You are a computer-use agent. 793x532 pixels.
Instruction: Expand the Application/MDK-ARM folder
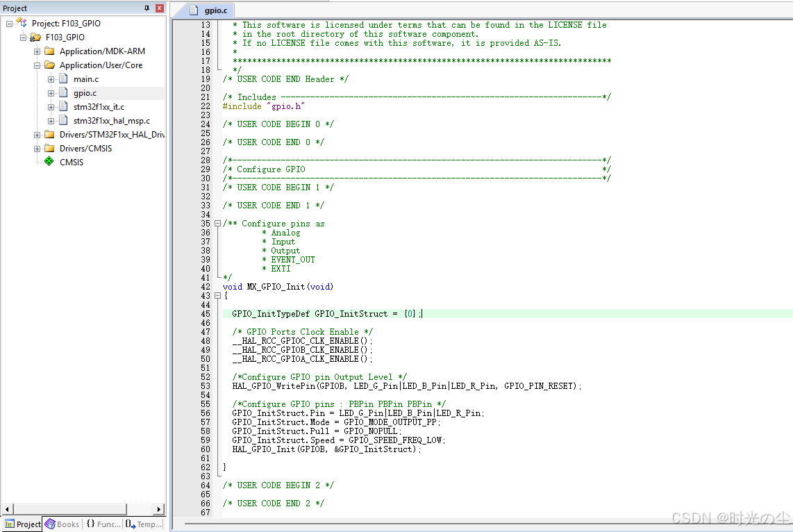37,51
